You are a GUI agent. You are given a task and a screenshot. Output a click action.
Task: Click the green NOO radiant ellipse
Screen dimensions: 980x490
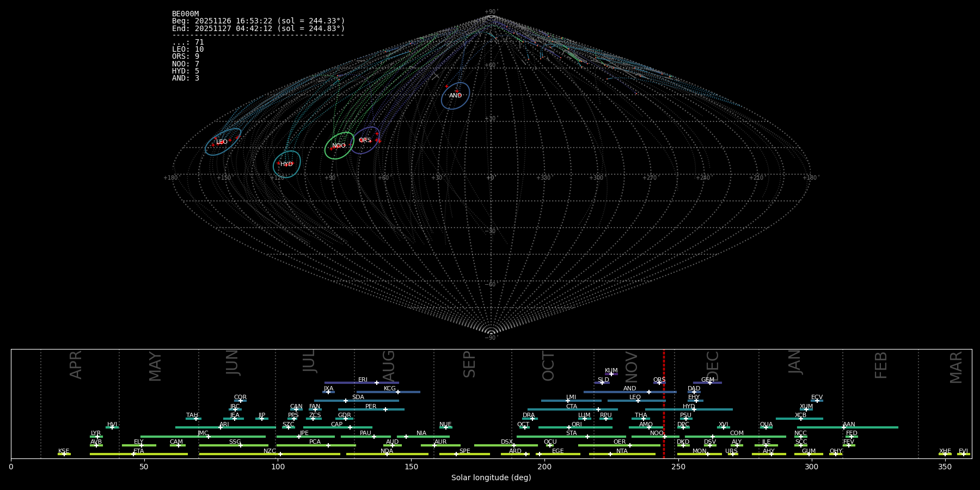pos(339,145)
